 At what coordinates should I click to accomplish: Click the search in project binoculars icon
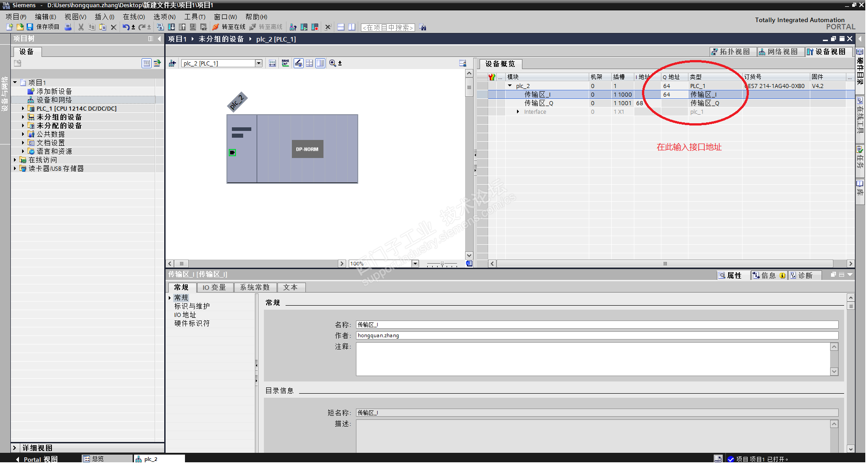[x=423, y=27]
